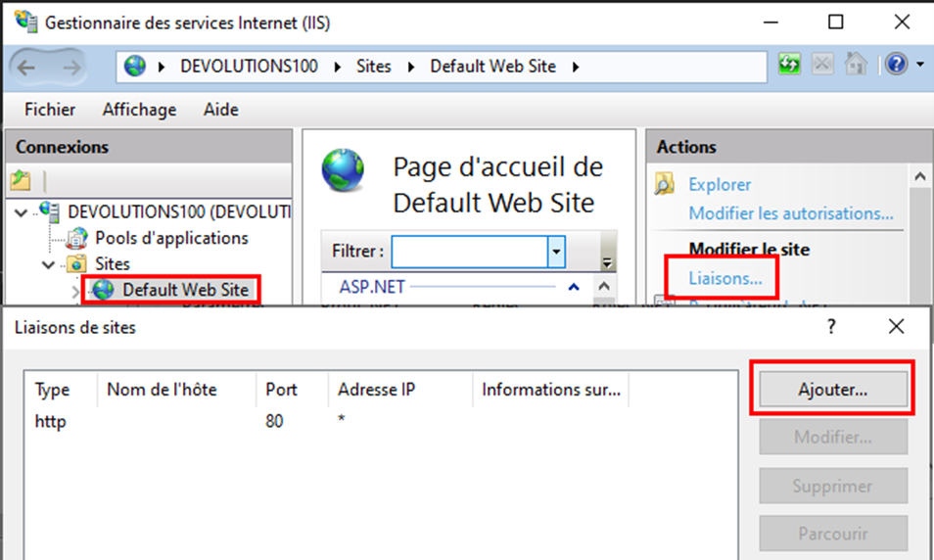
Task: Click DEVOLUTIONS100 in the address breadcrumb
Action: click(249, 67)
